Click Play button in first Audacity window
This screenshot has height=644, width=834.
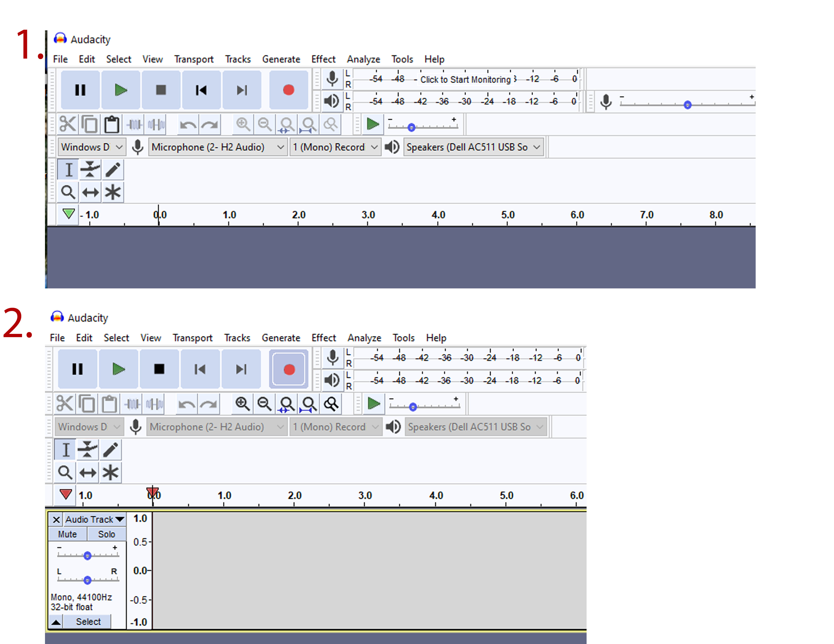click(121, 90)
